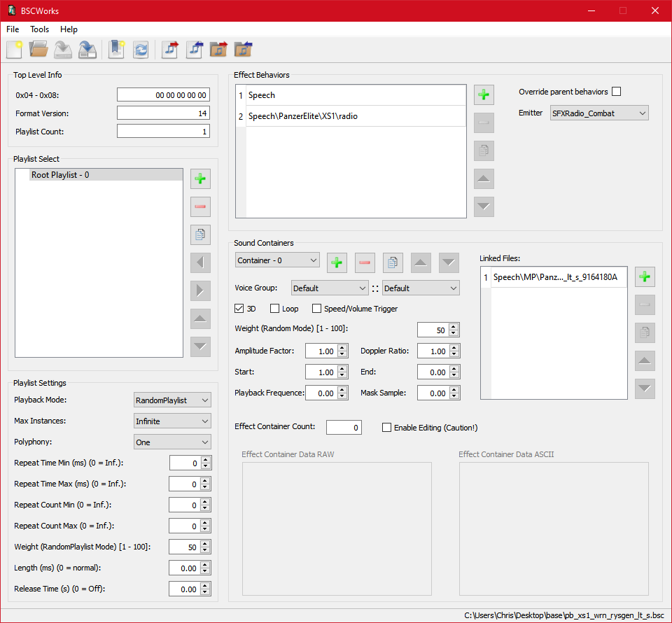The height and width of the screenshot is (623, 672).
Task: Remove effect behavior with the minus button
Action: [x=484, y=123]
